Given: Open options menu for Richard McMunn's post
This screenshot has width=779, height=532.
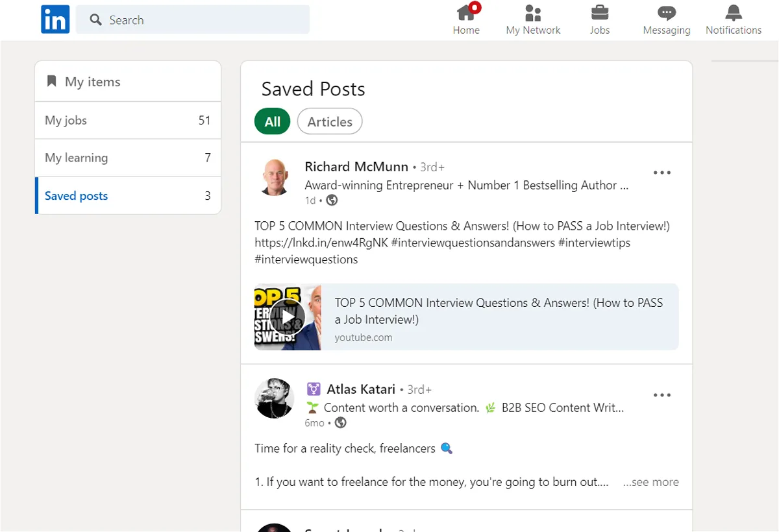Looking at the screenshot, I should [x=662, y=173].
